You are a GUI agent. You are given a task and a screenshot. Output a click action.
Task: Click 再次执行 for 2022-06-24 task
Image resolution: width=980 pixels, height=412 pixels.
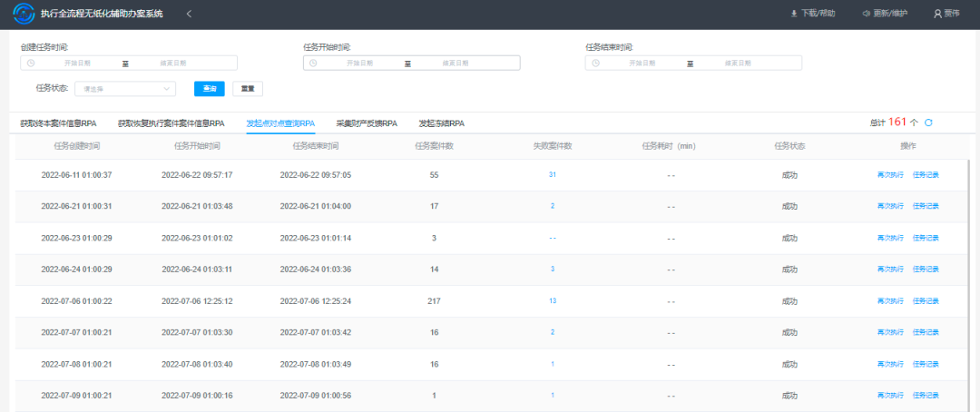[890, 269]
